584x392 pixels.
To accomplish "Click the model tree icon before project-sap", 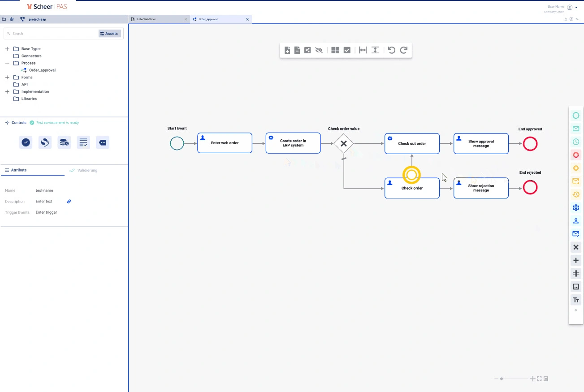I will pyautogui.click(x=22, y=19).
